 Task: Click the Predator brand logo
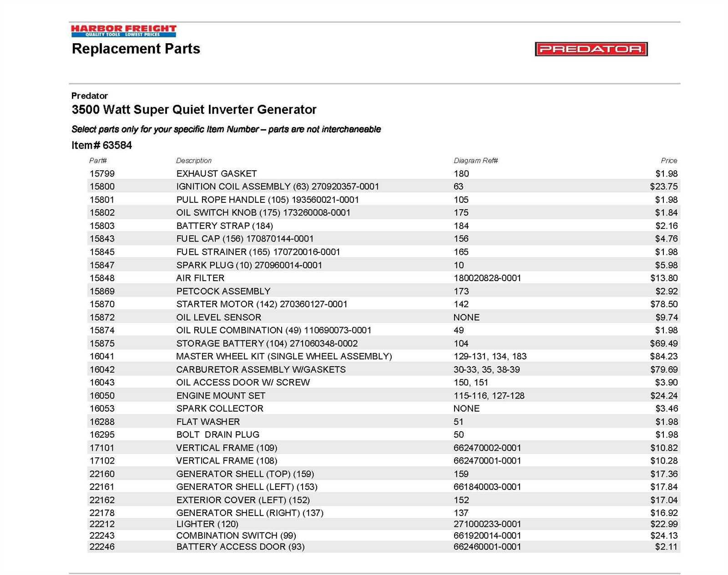(x=591, y=49)
